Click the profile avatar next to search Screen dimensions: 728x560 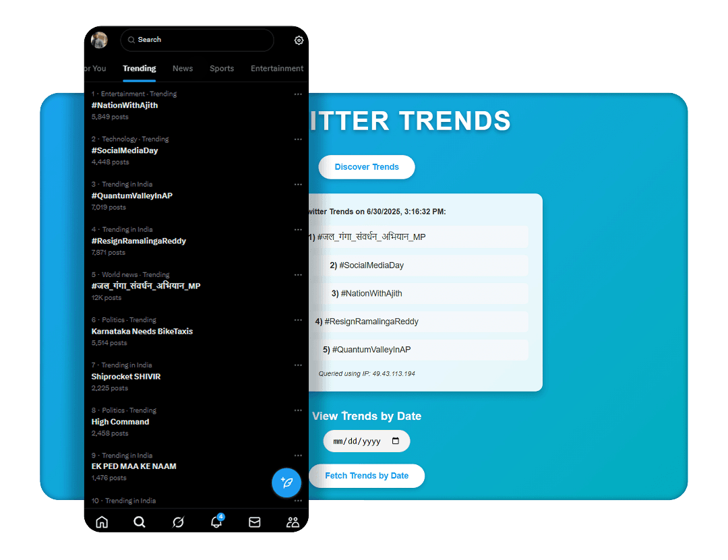[99, 40]
